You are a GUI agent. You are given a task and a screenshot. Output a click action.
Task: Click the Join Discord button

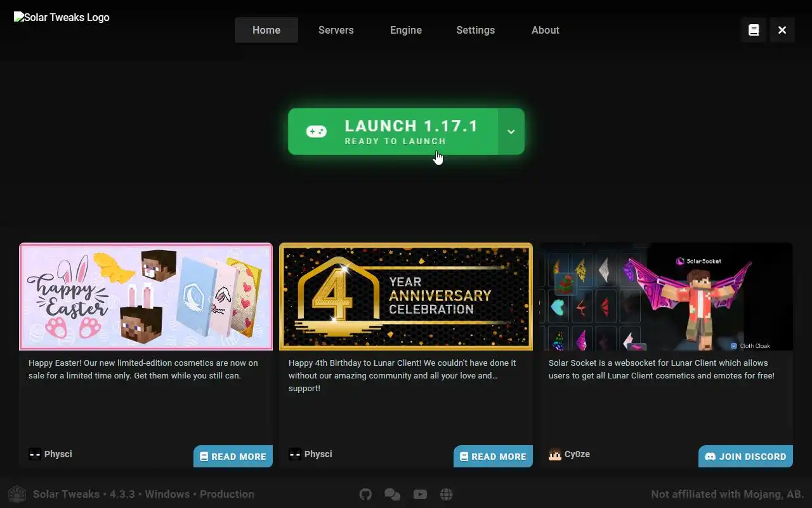745,456
